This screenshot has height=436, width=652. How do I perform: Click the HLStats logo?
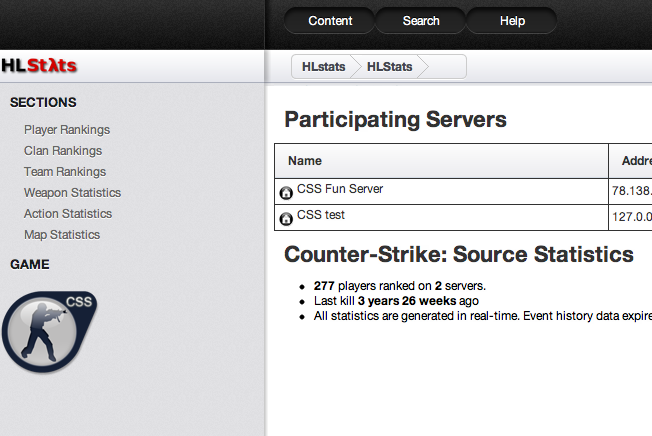[x=39, y=66]
